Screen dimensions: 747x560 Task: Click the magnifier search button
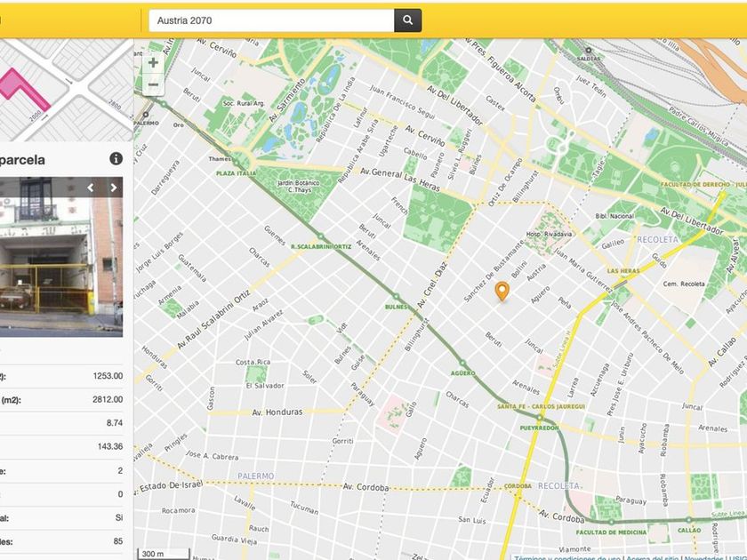click(x=407, y=20)
